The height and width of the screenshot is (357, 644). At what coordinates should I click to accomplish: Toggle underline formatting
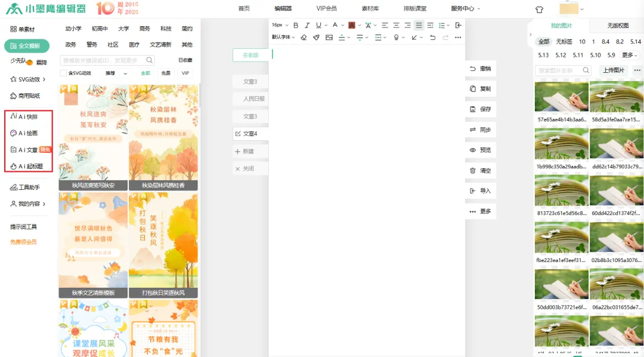(x=318, y=25)
